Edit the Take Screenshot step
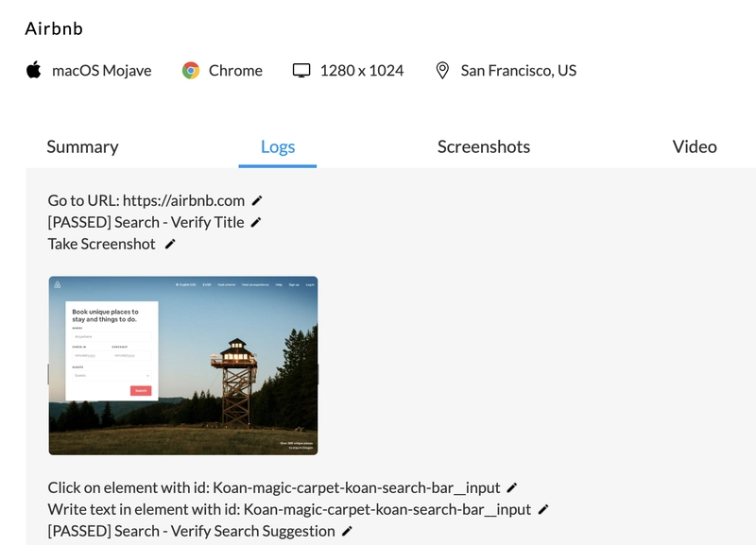756x545 pixels. click(170, 245)
